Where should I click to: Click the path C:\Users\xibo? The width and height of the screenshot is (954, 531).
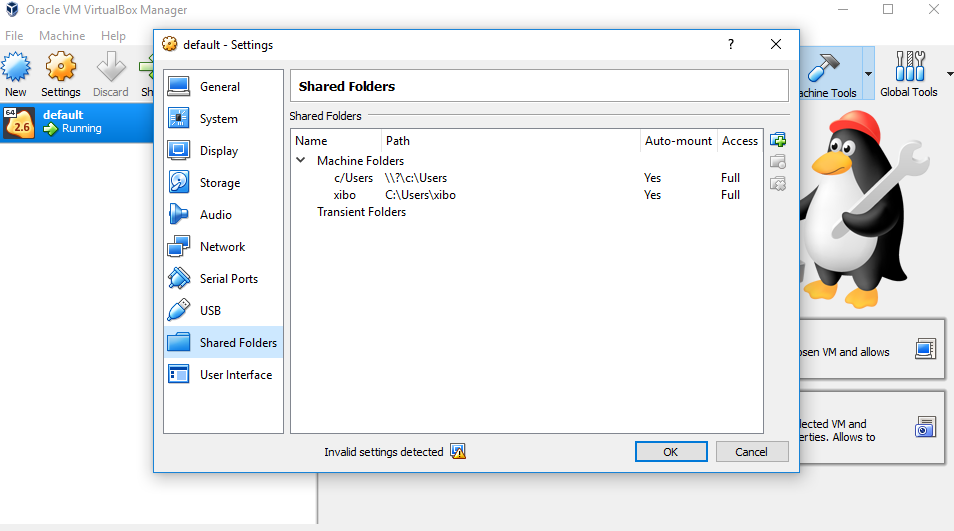[x=420, y=195]
